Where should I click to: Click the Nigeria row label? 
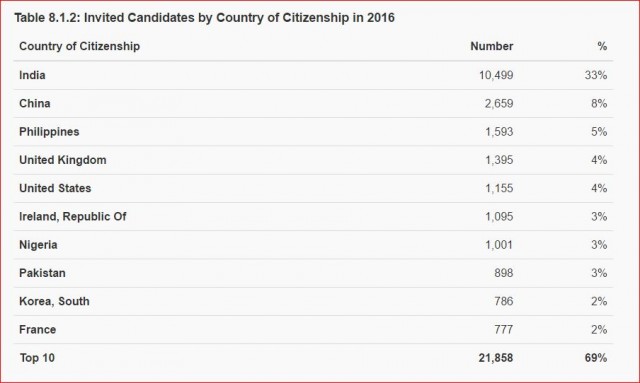click(38, 245)
